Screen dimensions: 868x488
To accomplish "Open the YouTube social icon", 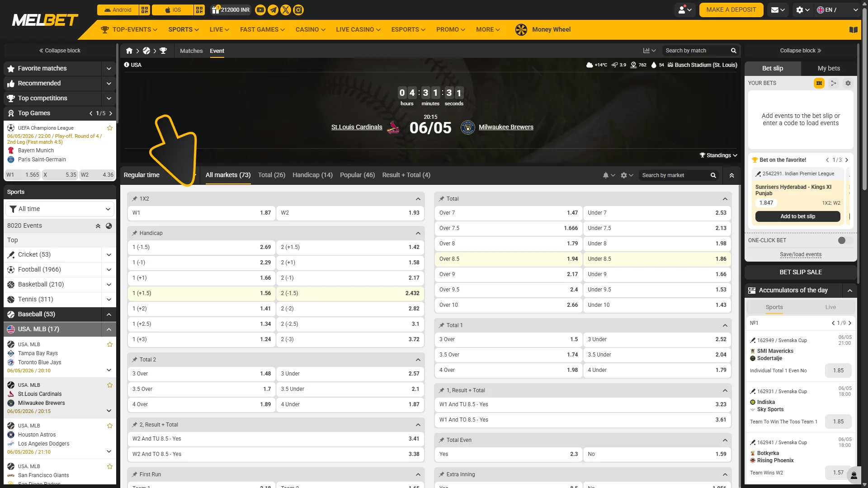I will [260, 10].
